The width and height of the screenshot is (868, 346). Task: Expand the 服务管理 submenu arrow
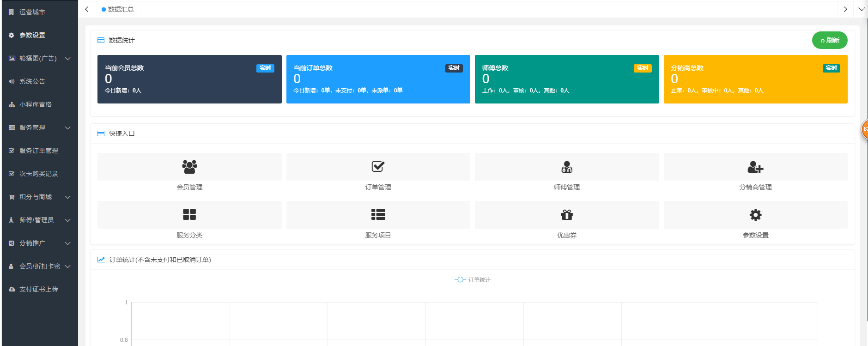(x=67, y=127)
